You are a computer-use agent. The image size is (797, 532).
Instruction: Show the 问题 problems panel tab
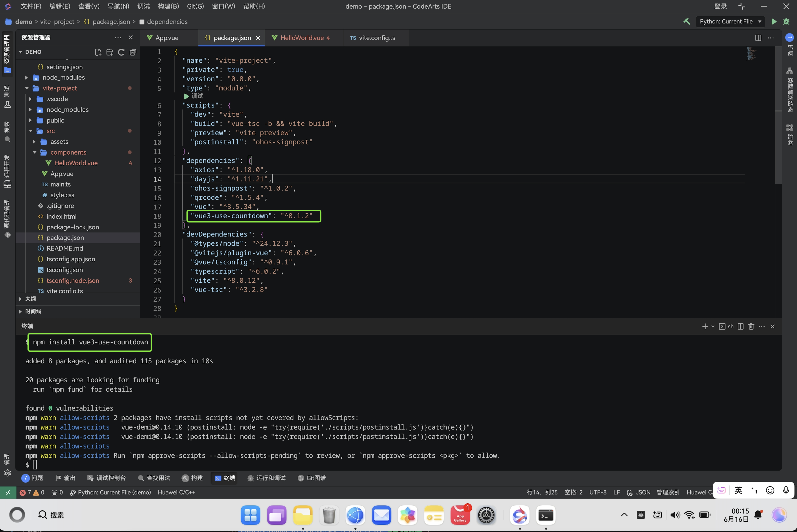coord(33,478)
